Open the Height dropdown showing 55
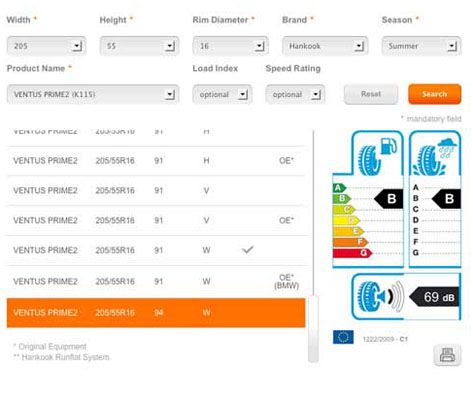This screenshot has height=400, width=473. tap(139, 46)
